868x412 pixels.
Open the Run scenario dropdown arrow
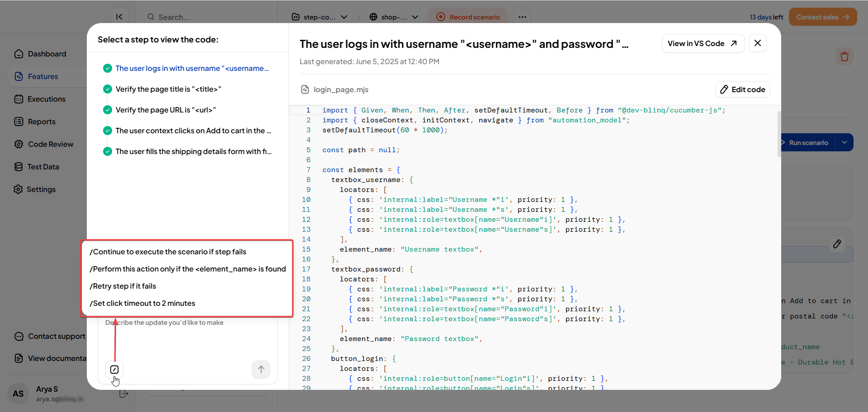(844, 143)
